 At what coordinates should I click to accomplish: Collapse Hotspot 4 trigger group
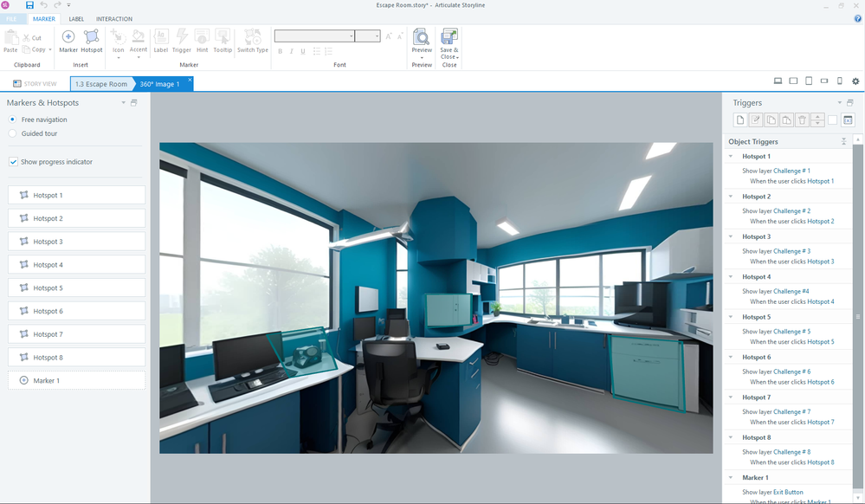[731, 276]
